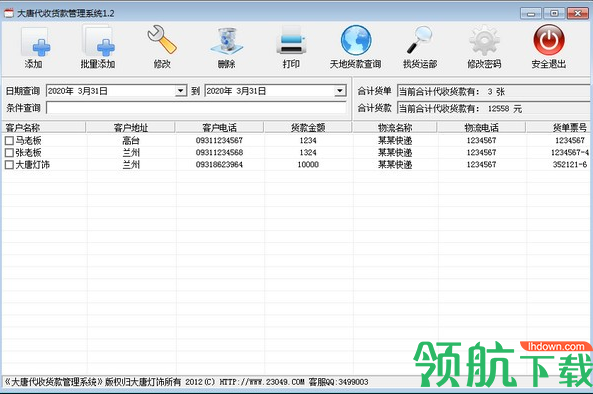This screenshot has width=593, height=394.
Task: Click the 合计货款 total amount field
Action: (495, 109)
